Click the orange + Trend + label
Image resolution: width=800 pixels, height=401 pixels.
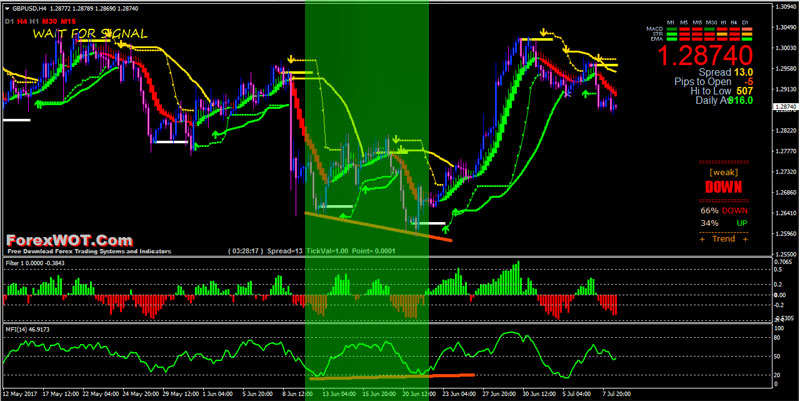[x=723, y=239]
